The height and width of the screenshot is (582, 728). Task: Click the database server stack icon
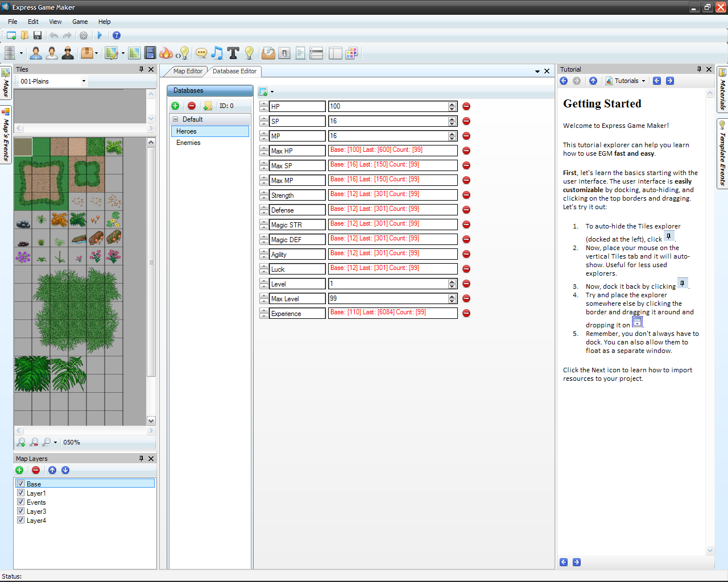click(x=10, y=53)
